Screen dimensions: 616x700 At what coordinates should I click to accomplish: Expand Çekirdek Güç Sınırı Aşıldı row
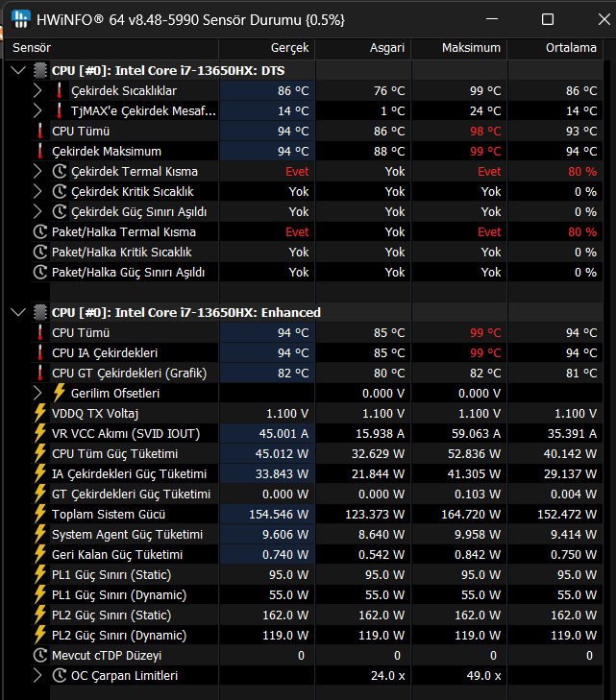point(38,211)
